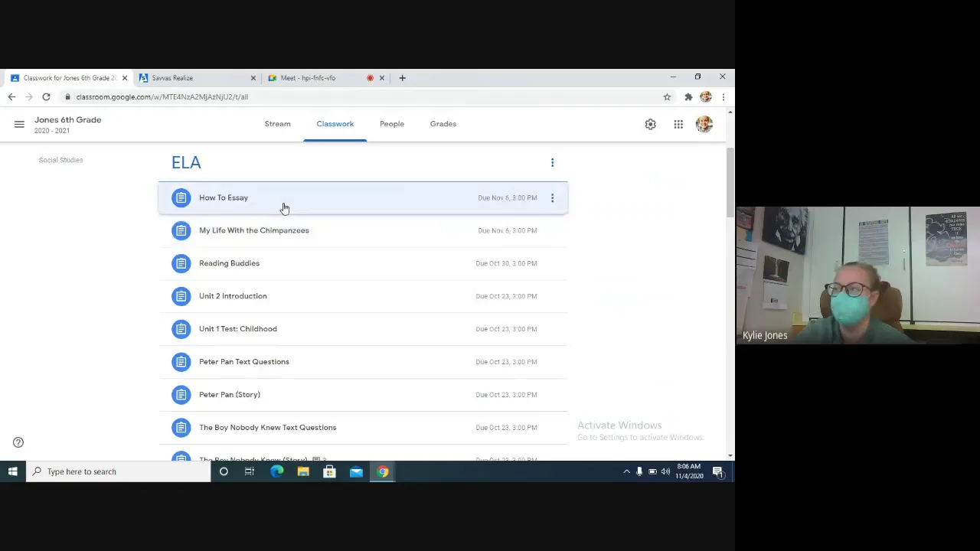Bookmark this page with the star icon
Viewport: 980px width, 551px height.
tap(667, 97)
